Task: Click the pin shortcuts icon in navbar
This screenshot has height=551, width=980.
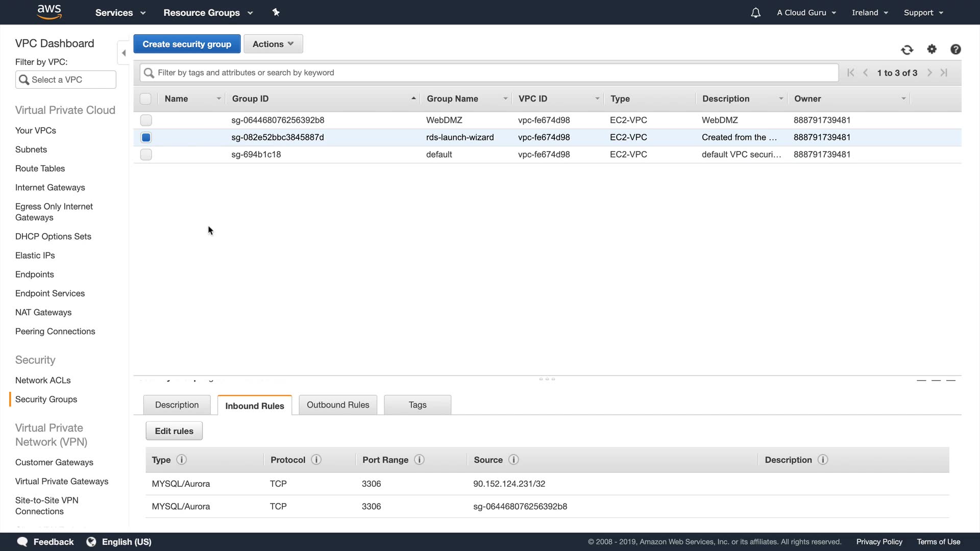Action: [x=276, y=12]
